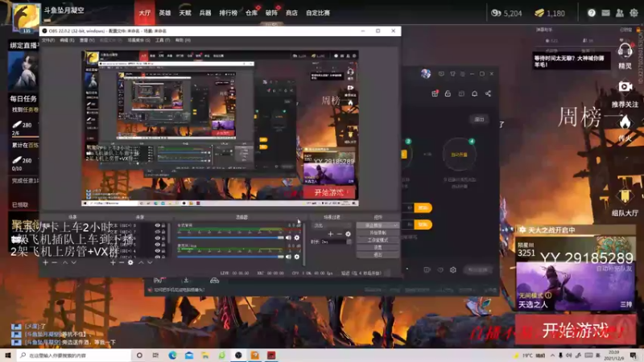Click OBS 开始录制 start recording button
644x362 pixels.
(378, 232)
